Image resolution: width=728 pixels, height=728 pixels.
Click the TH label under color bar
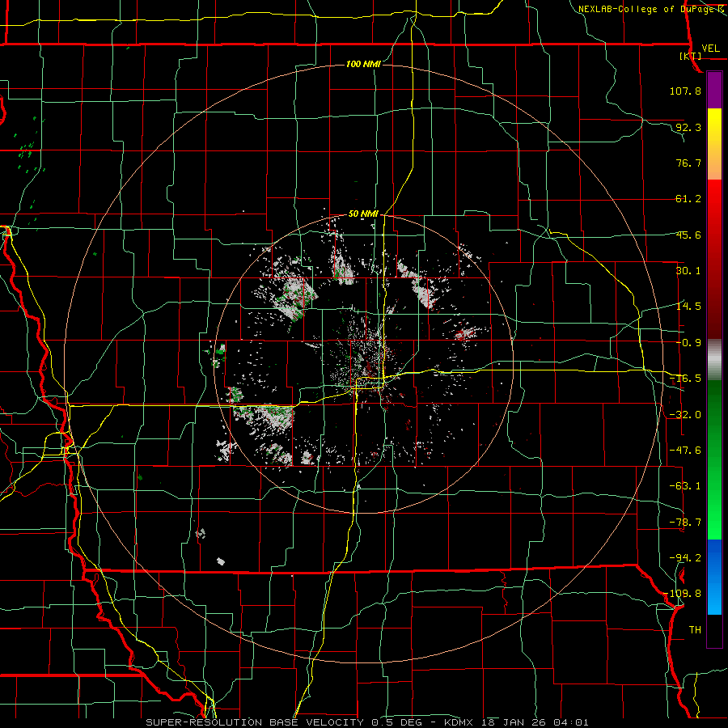tap(695, 629)
